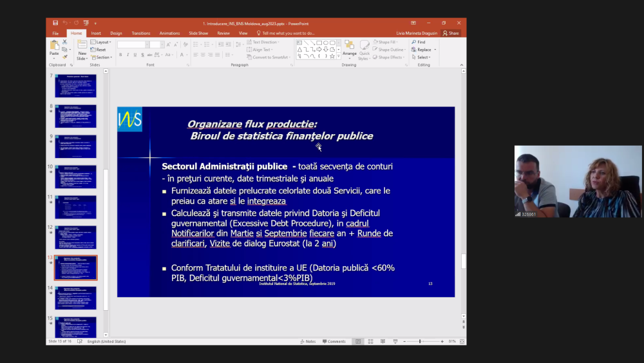
Task: Click Increase List Level icon
Action: click(229, 44)
